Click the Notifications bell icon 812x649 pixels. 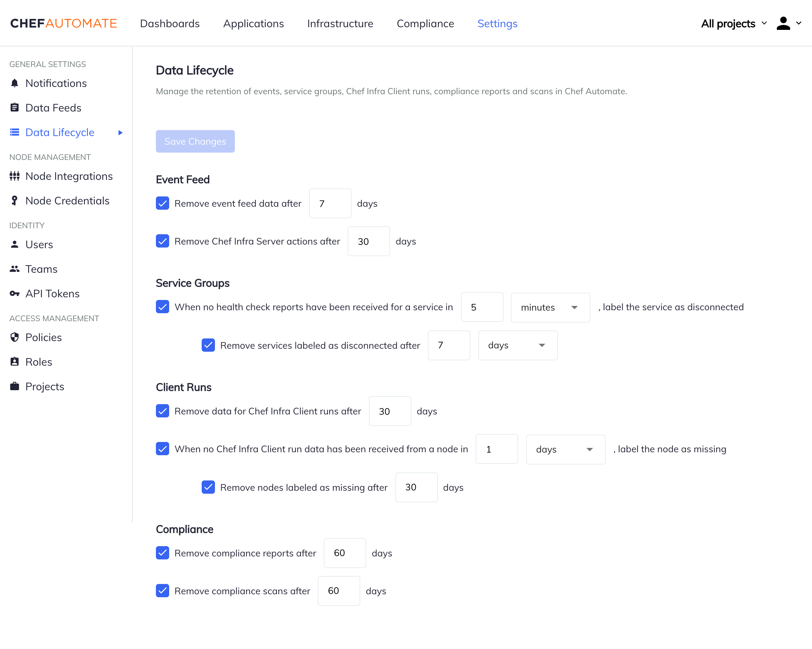pos(14,83)
